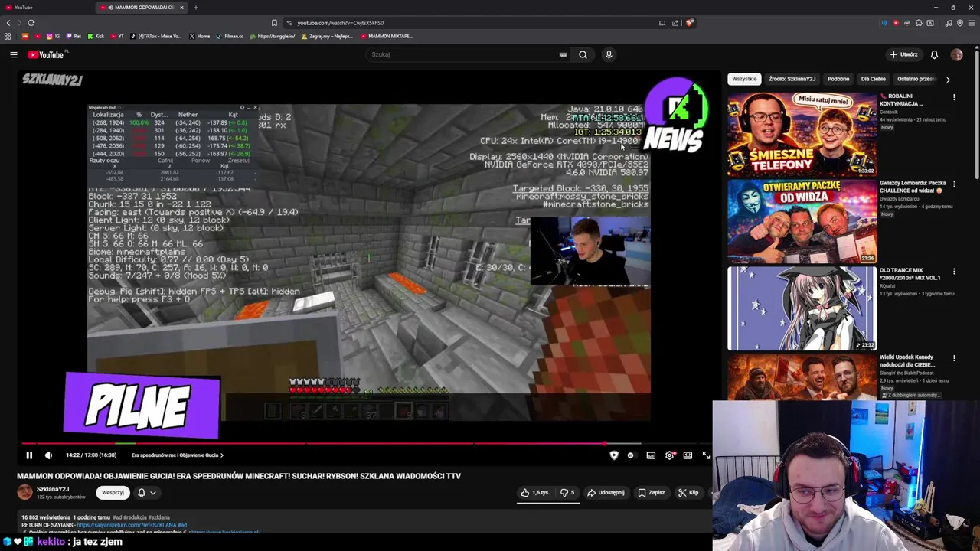The image size is (980, 551).
Task: Open player settings gear
Action: click(670, 455)
